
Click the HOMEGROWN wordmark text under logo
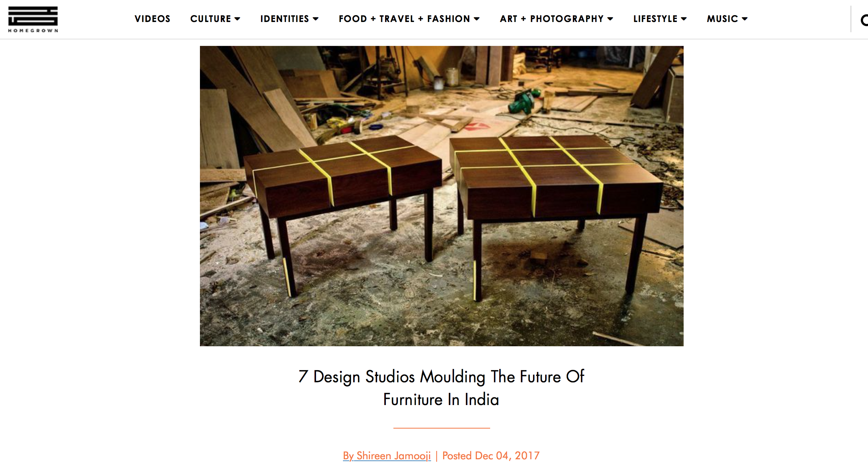tap(33, 30)
